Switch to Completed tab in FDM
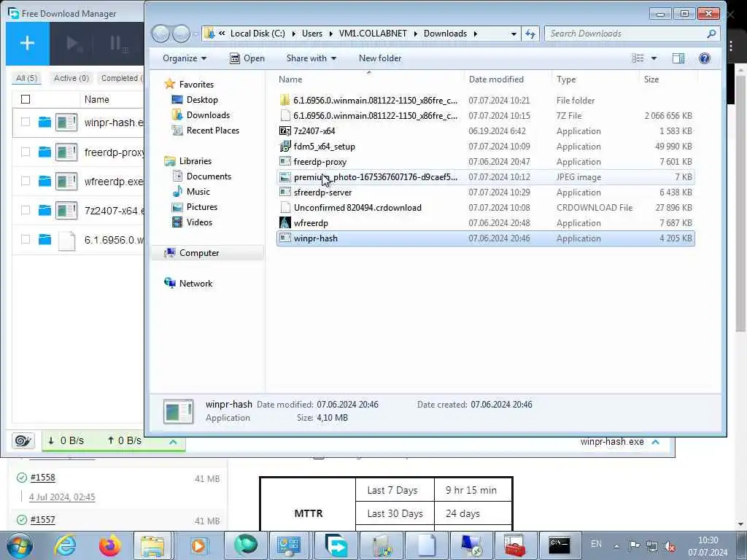This screenshot has height=560, width=747. pos(120,78)
